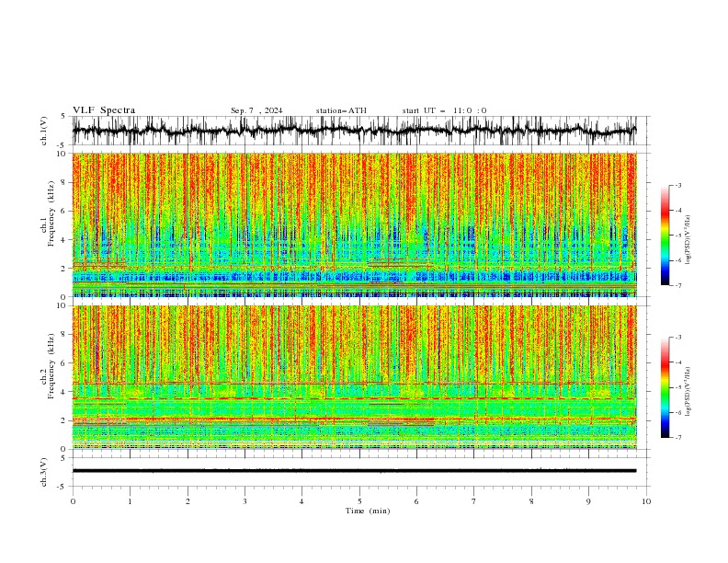Click tick "10" on the time axis
Image resolution: width=728 pixels, height=563 pixels.
tap(646, 501)
